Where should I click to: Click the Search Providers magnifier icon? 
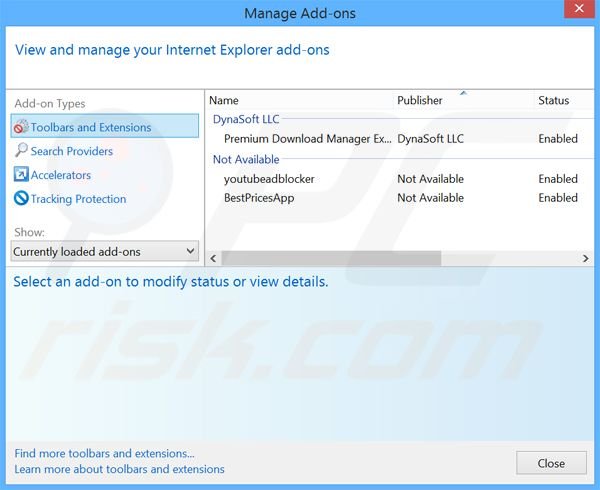[x=21, y=150]
